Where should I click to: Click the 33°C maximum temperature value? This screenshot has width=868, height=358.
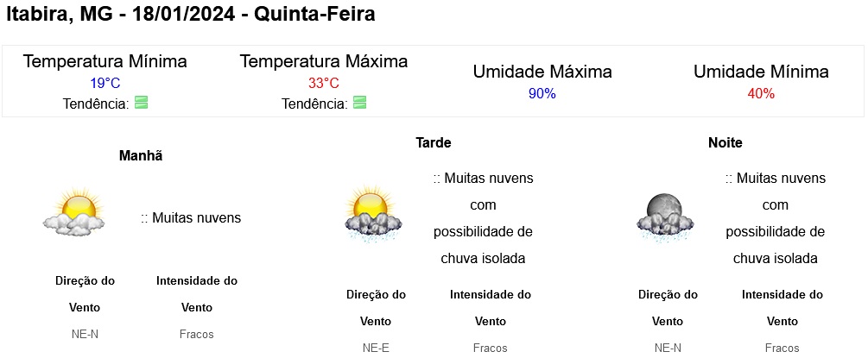[x=324, y=84]
